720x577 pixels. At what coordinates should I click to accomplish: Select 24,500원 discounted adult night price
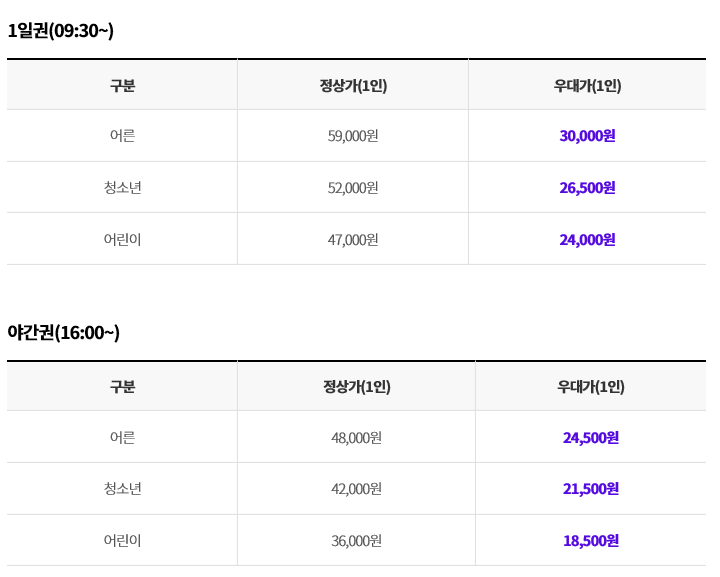point(591,438)
